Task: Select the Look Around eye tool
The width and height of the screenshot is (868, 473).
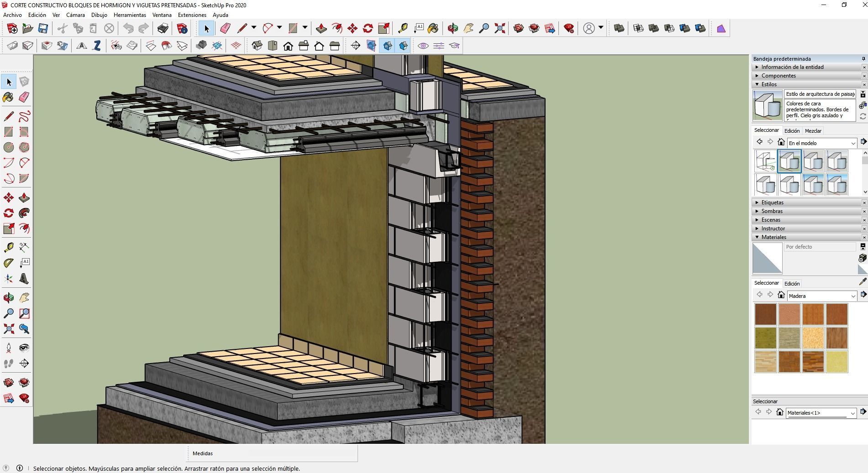Action: pos(24,348)
